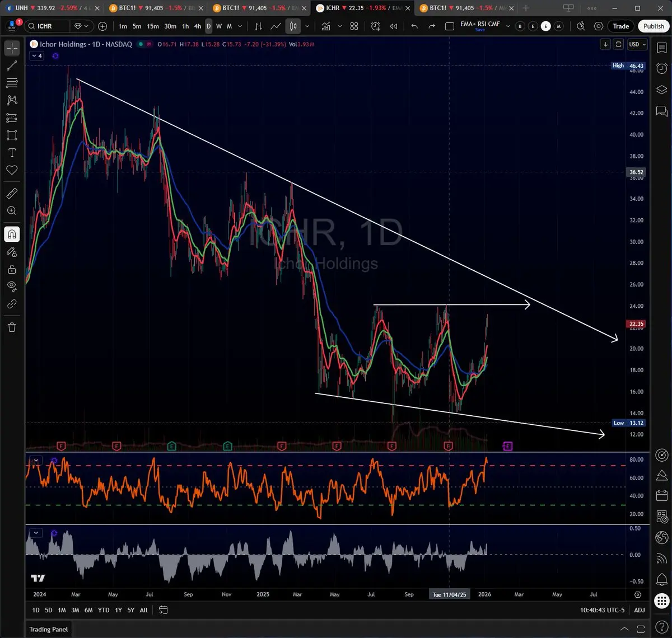Select the crosshair cursor tool
The width and height of the screenshot is (672, 638).
tap(12, 49)
